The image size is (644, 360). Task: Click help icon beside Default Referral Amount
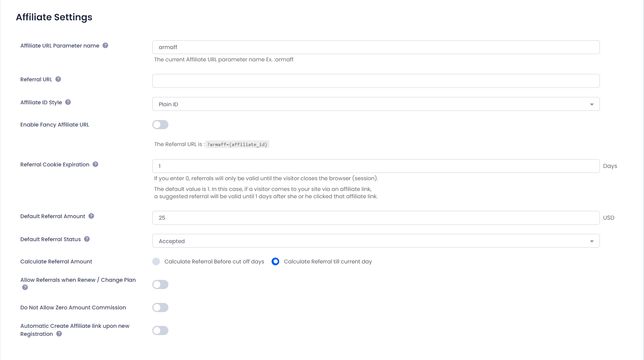[91, 216]
